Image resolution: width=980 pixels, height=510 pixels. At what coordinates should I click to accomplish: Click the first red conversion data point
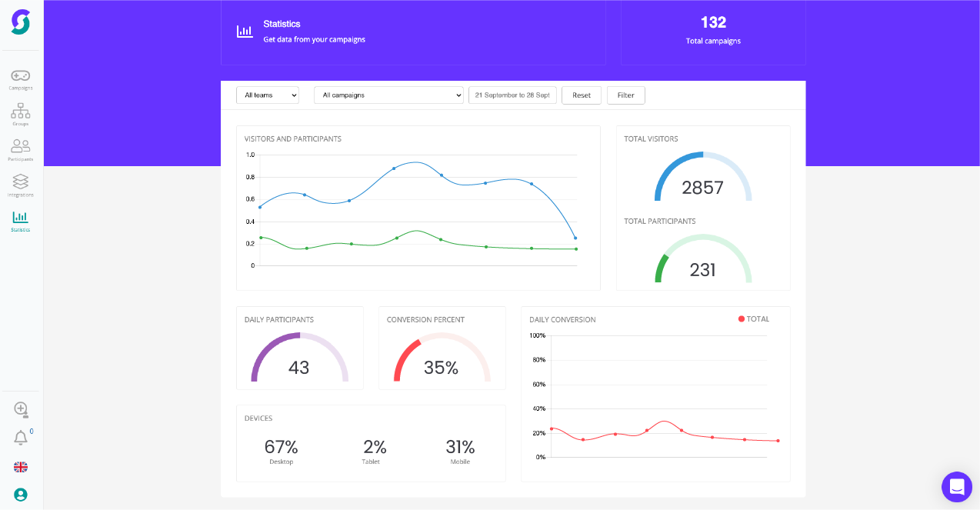552,428
